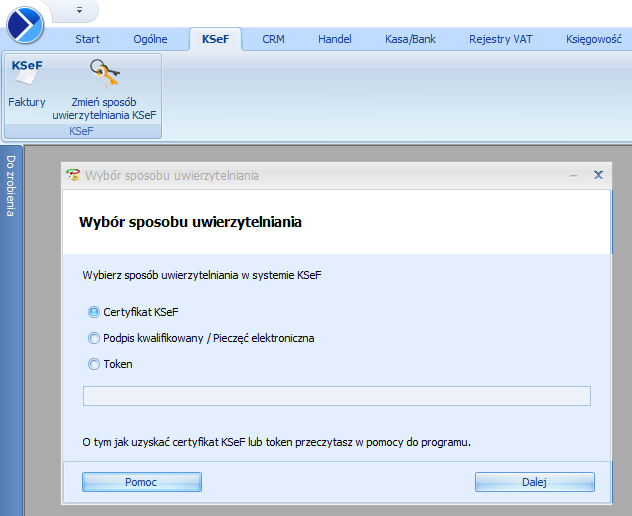
Task: Click the dialog title bar app icon
Action: tap(73, 175)
